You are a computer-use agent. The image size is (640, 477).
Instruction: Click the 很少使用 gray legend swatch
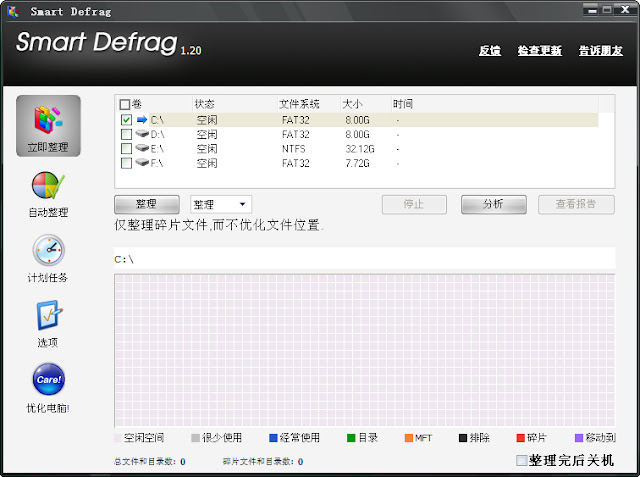(196, 438)
